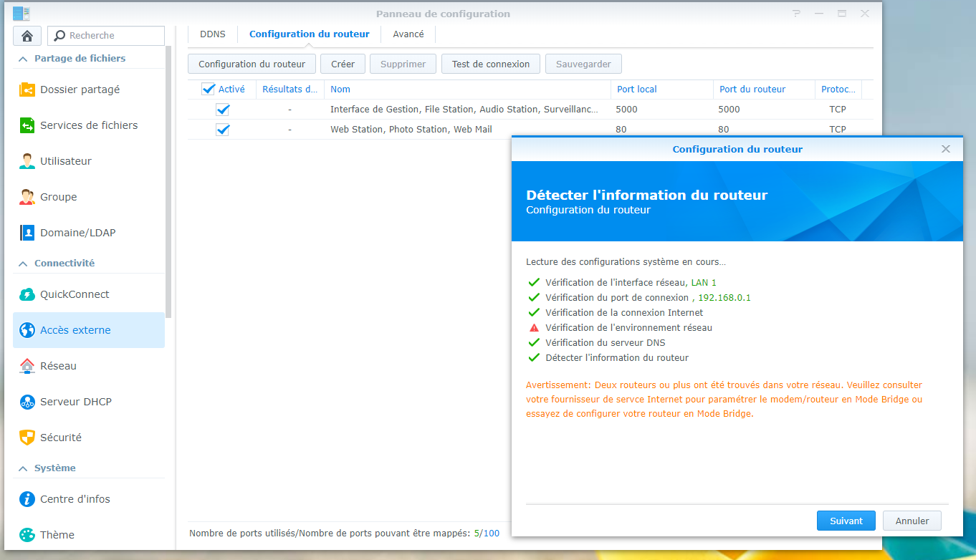Select Services de fichiers in sidebar

coord(87,125)
